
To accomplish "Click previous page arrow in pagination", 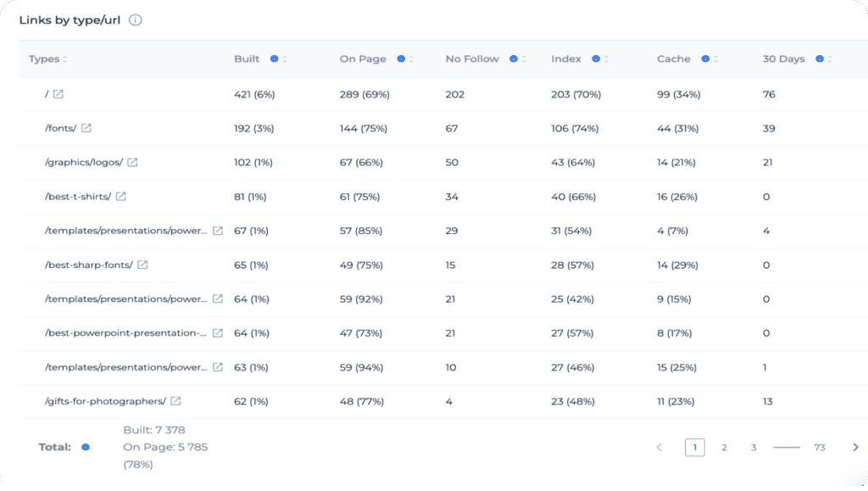I will click(659, 447).
